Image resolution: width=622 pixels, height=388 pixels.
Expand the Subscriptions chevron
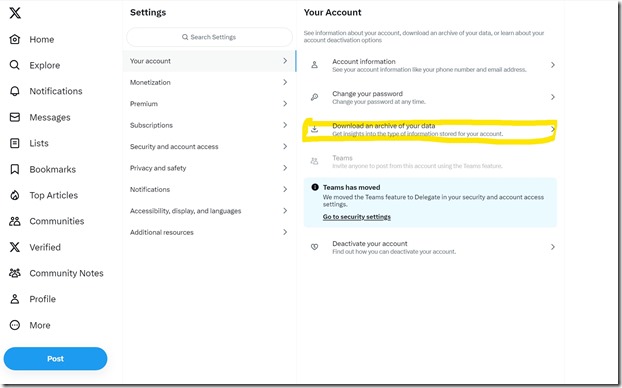tap(285, 125)
